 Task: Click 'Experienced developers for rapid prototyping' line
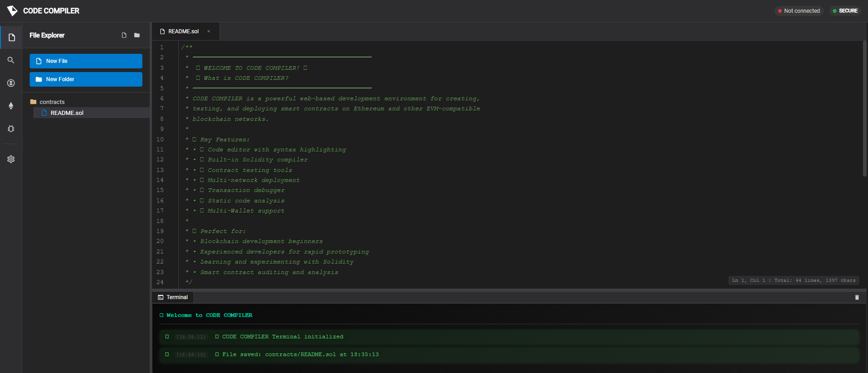tap(284, 252)
